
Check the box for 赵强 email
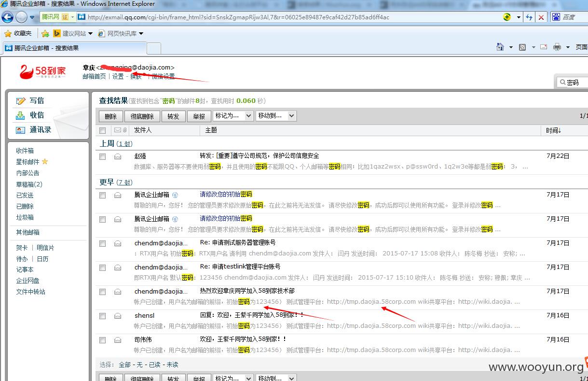(x=102, y=156)
